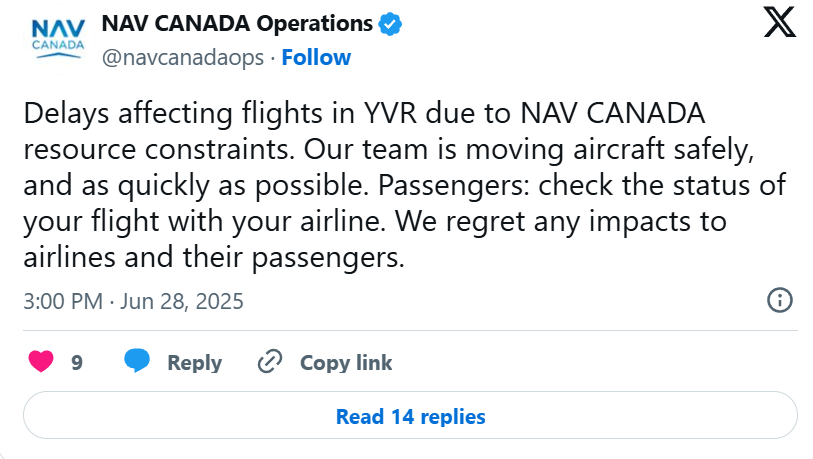
Task: Open the NAV CANADA Operations profile name
Action: pos(237,24)
